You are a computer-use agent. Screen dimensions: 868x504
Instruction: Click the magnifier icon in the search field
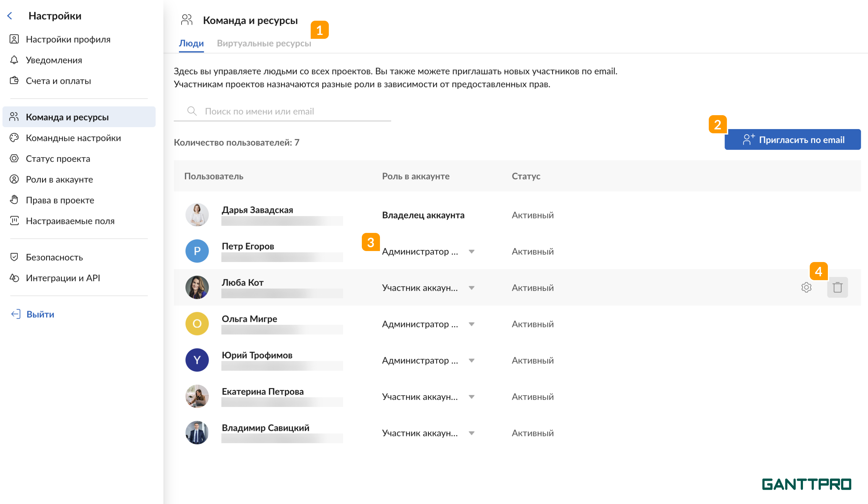point(192,111)
